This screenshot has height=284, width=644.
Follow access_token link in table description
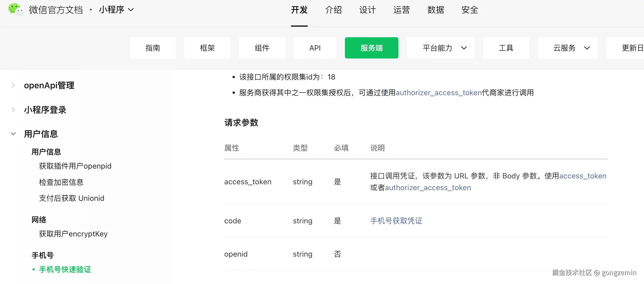pyautogui.click(x=583, y=176)
